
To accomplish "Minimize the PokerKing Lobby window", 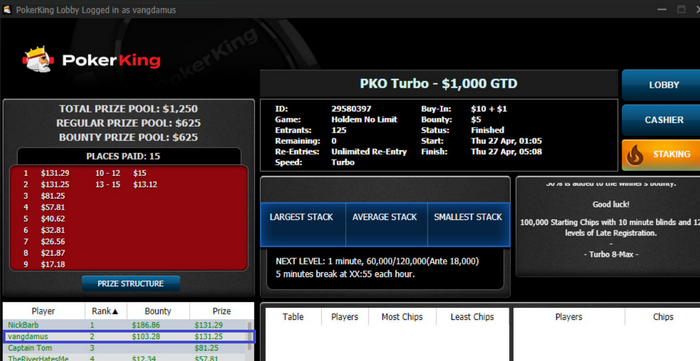I will pos(662,9).
